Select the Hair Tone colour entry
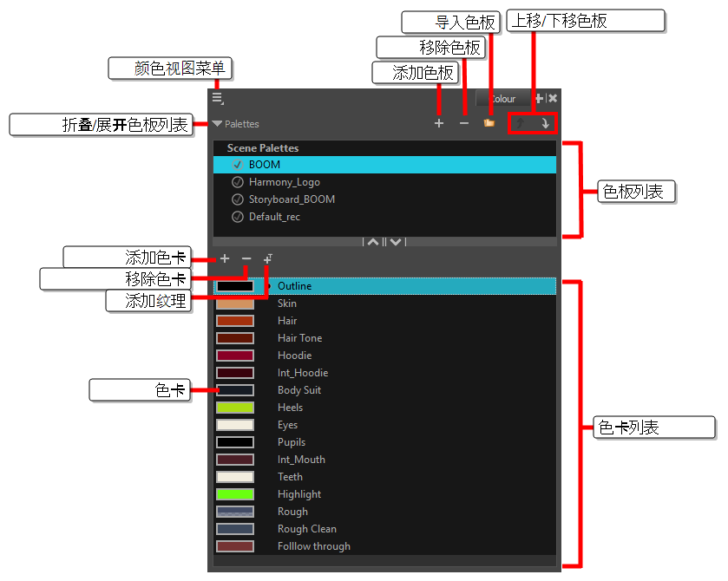This screenshot has width=728, height=581. click(298, 337)
